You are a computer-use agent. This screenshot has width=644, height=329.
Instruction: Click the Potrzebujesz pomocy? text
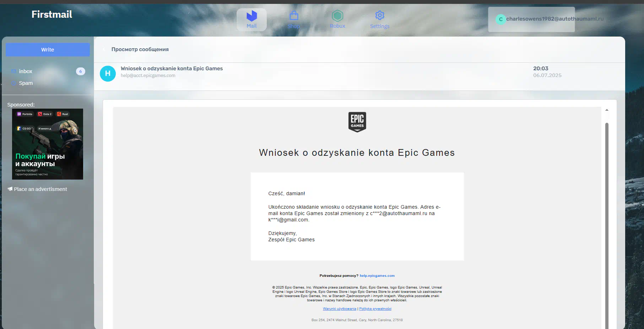coord(339,276)
